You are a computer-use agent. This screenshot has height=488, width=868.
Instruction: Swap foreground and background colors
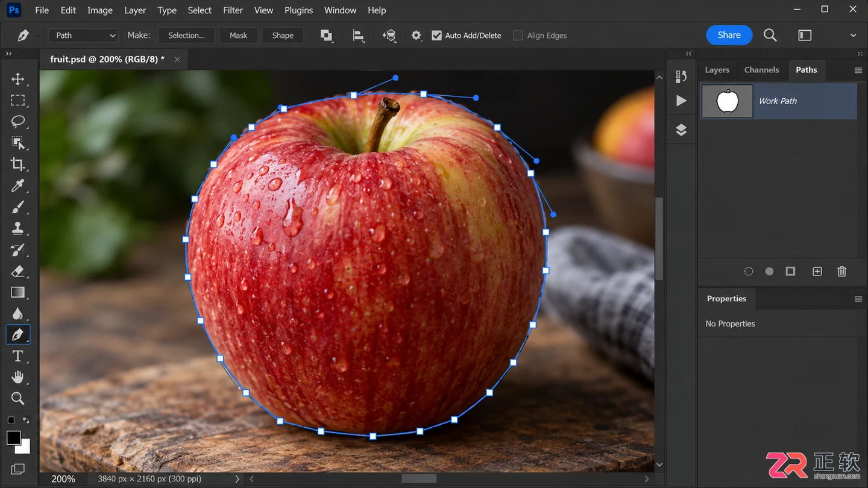coord(26,420)
